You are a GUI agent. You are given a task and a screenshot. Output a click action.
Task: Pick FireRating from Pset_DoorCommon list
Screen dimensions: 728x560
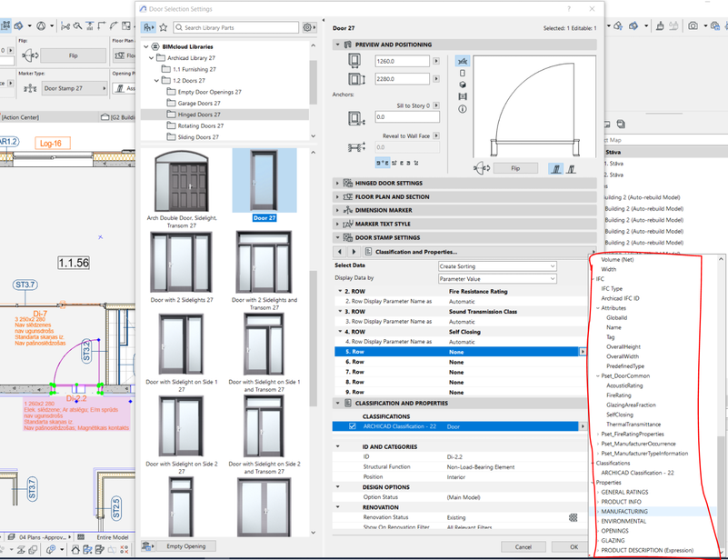pos(618,395)
